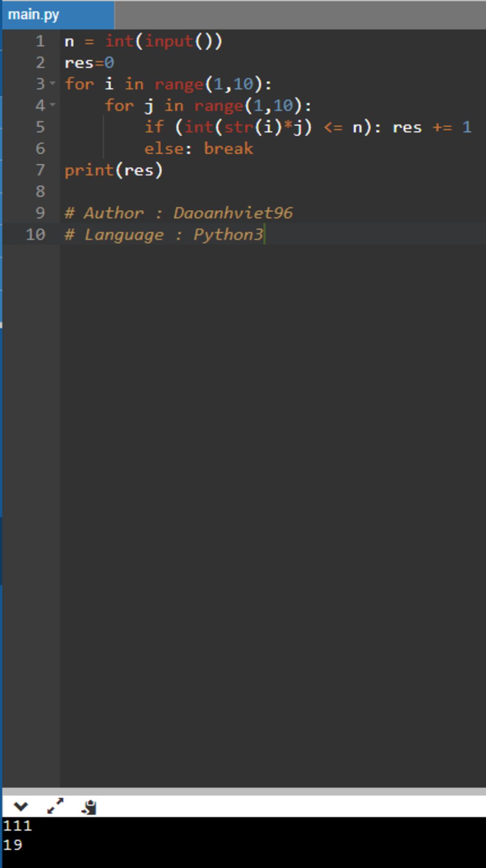Image resolution: width=486 pixels, height=868 pixels.
Task: Click the console copy/clear icon
Action: pos(89,807)
